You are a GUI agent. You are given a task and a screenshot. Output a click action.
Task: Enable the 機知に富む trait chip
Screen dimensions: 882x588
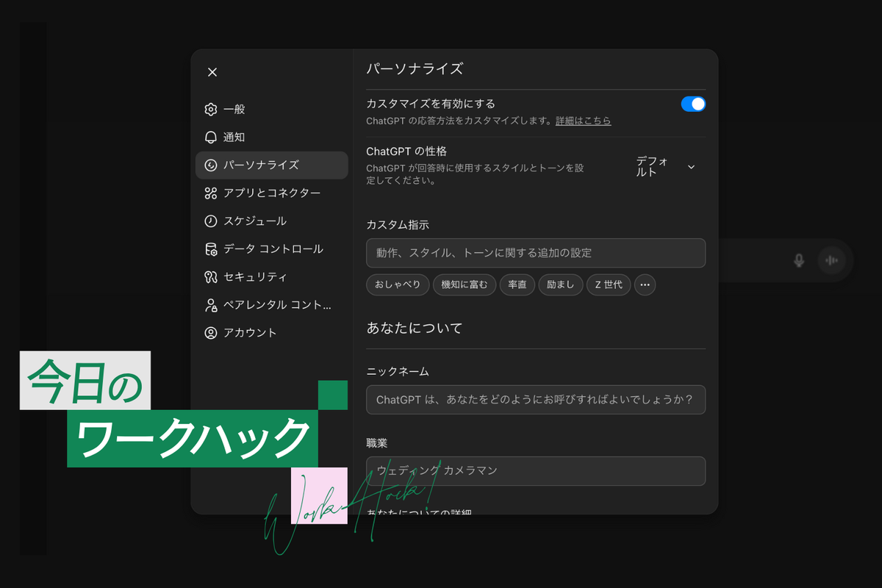coord(465,284)
